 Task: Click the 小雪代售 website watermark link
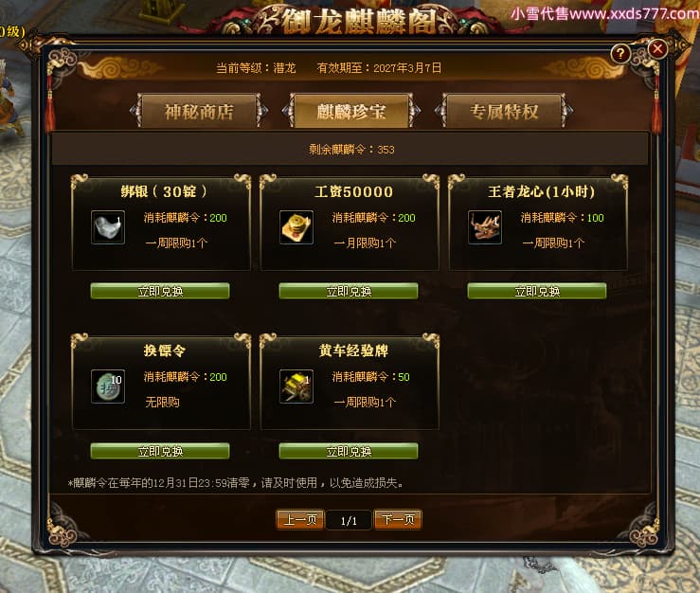tap(605, 14)
